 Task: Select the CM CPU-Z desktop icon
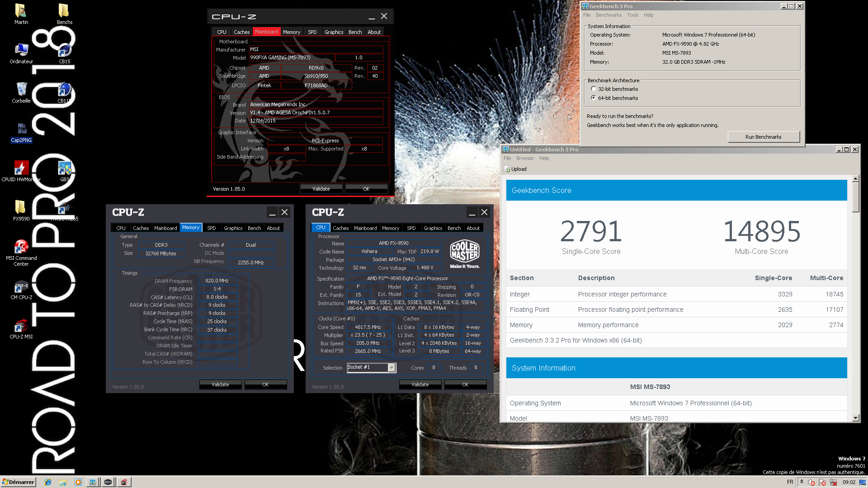pos(21,289)
